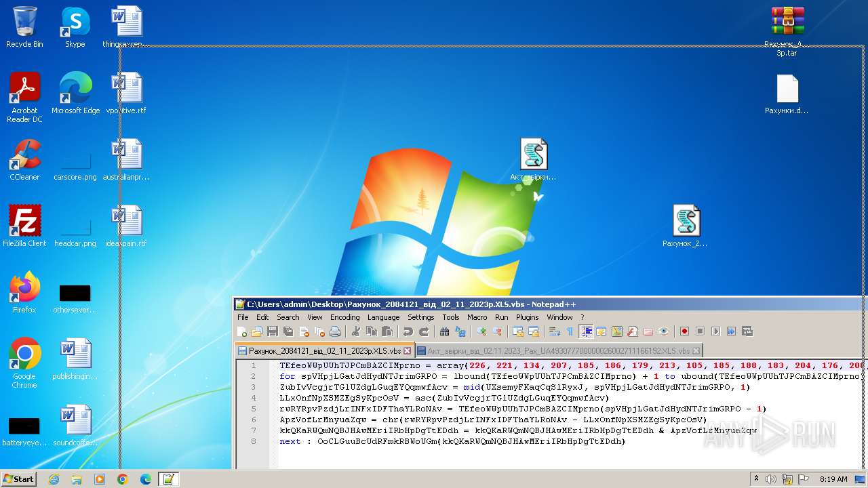
Task: Open Windows Explorer from the taskbar
Action: point(77,479)
